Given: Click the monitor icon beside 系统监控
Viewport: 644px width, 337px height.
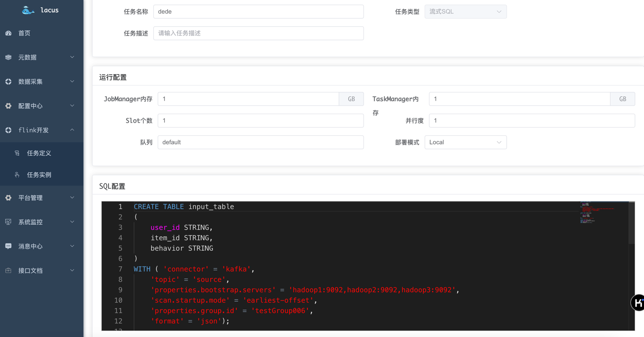Looking at the screenshot, I should 9,222.
